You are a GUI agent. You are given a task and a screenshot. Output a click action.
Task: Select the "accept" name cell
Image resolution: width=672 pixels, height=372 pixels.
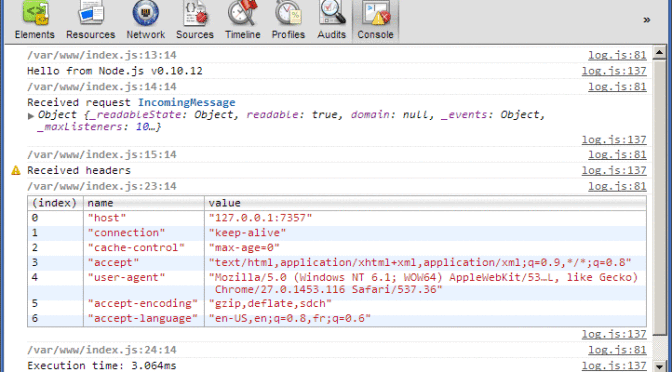144,263
